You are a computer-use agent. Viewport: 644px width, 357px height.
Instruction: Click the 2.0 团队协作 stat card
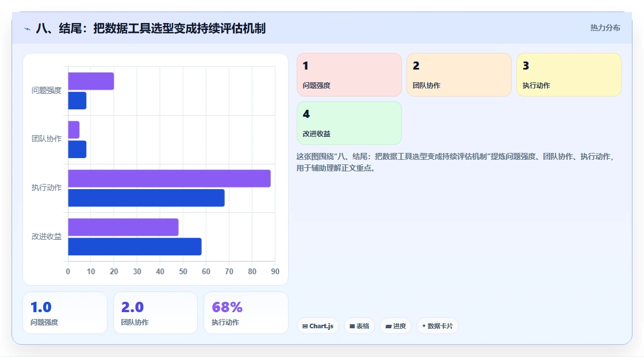(155, 313)
